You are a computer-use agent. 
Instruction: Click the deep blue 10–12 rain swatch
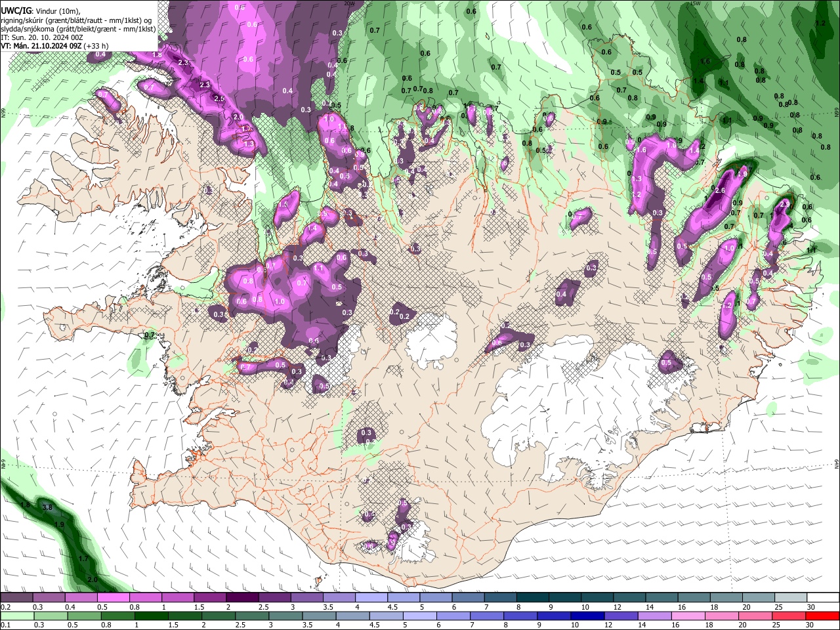pyautogui.click(x=587, y=616)
